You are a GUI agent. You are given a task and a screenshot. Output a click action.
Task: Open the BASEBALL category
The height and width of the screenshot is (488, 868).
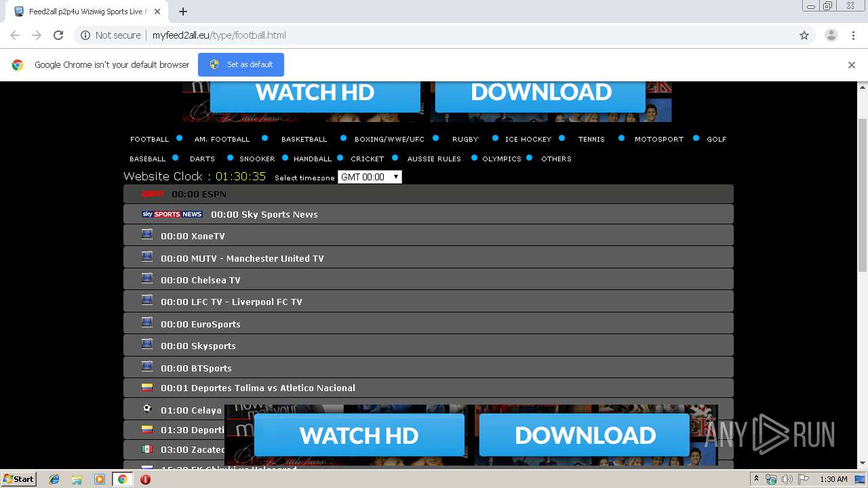(147, 159)
